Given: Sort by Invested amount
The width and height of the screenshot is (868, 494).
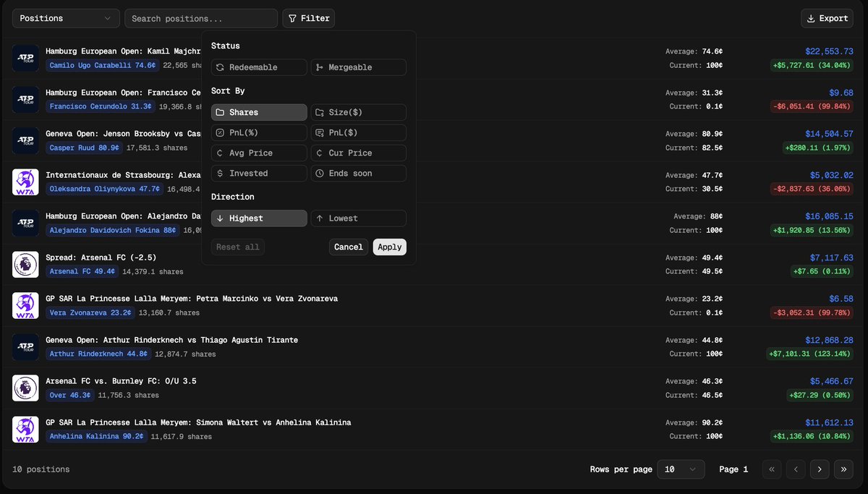Looking at the screenshot, I should point(259,173).
